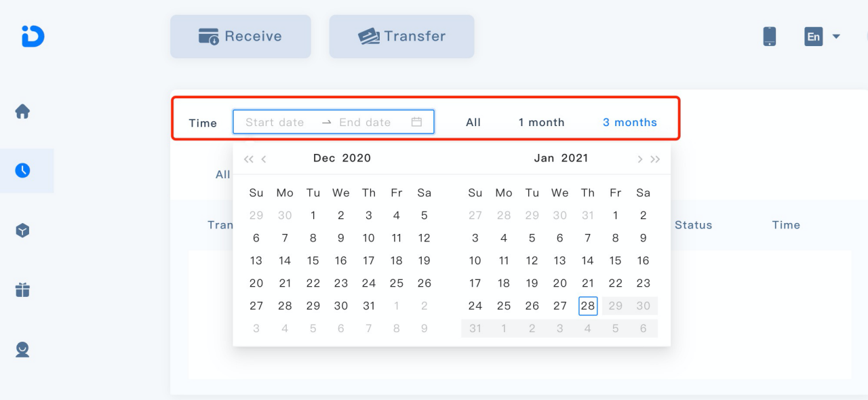The width and height of the screenshot is (868, 400).
Task: Click the blue iD logo icon
Action: (x=33, y=36)
